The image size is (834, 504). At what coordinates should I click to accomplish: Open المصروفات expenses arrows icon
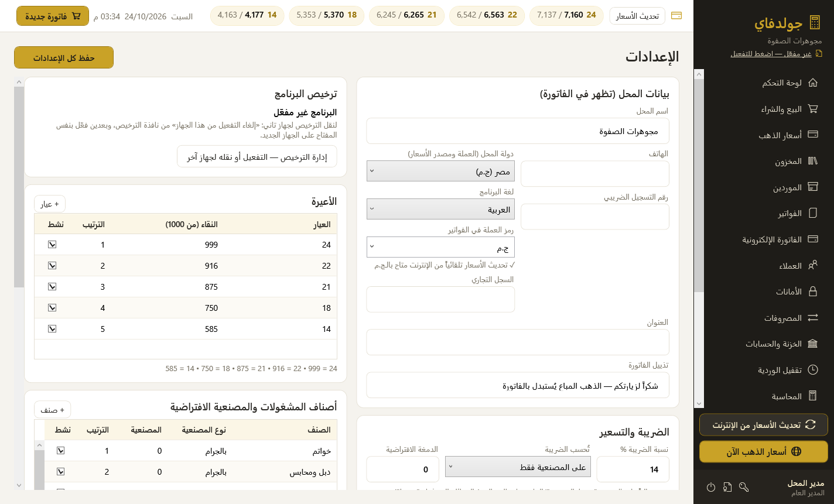click(812, 318)
